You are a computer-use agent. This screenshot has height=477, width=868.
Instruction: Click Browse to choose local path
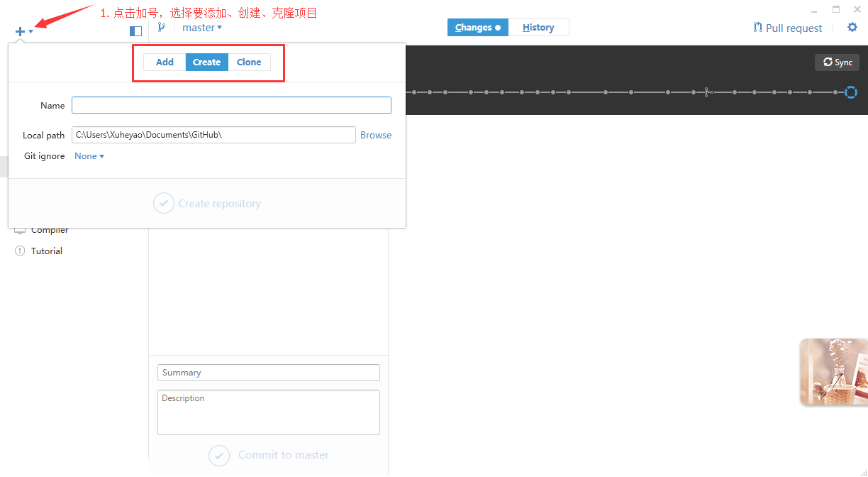click(376, 135)
